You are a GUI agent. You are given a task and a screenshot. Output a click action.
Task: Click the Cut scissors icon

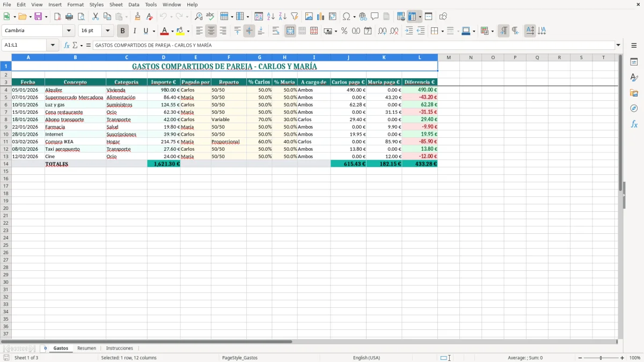pyautogui.click(x=96, y=17)
